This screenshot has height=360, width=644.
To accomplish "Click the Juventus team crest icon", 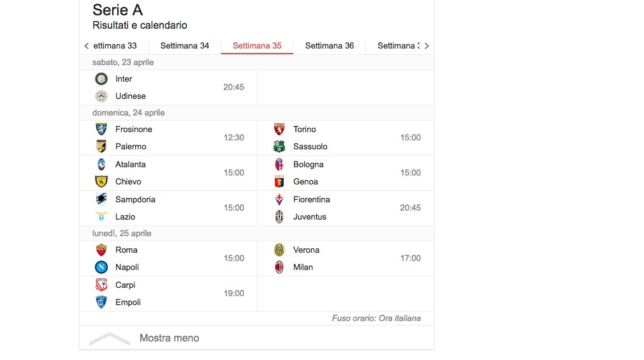I will [x=279, y=216].
